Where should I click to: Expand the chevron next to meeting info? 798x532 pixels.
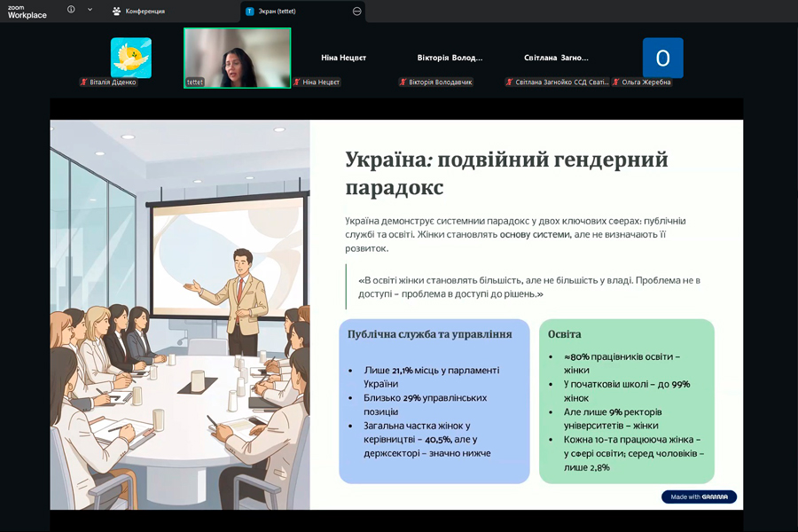point(90,9)
